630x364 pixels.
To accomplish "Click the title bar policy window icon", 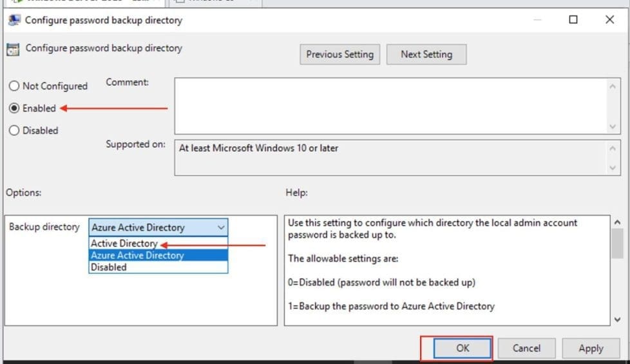I will click(14, 20).
